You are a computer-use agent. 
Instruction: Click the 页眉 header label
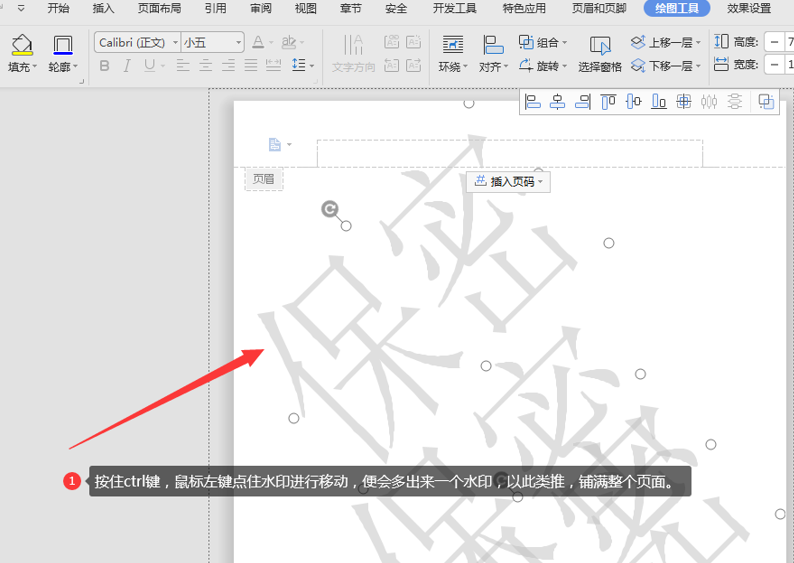coord(264,179)
